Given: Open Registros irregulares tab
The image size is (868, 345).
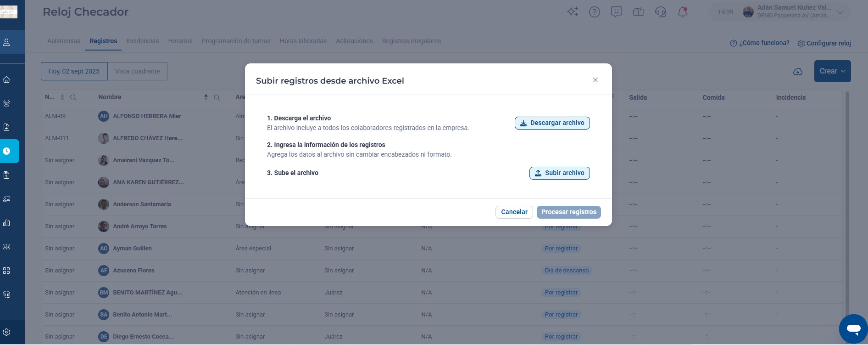Looking at the screenshot, I should pos(412,41).
